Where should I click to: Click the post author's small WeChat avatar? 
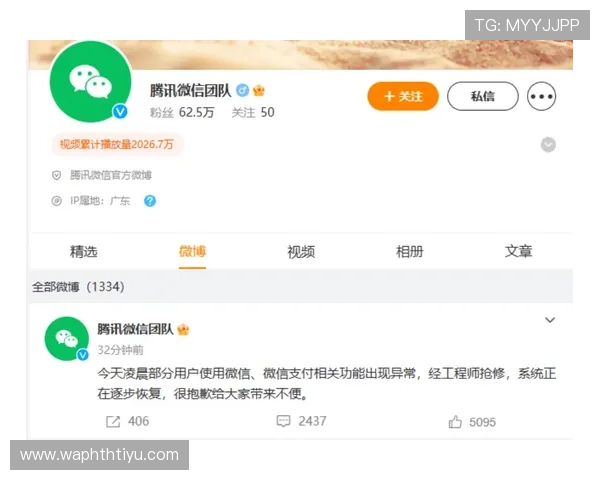(x=67, y=339)
